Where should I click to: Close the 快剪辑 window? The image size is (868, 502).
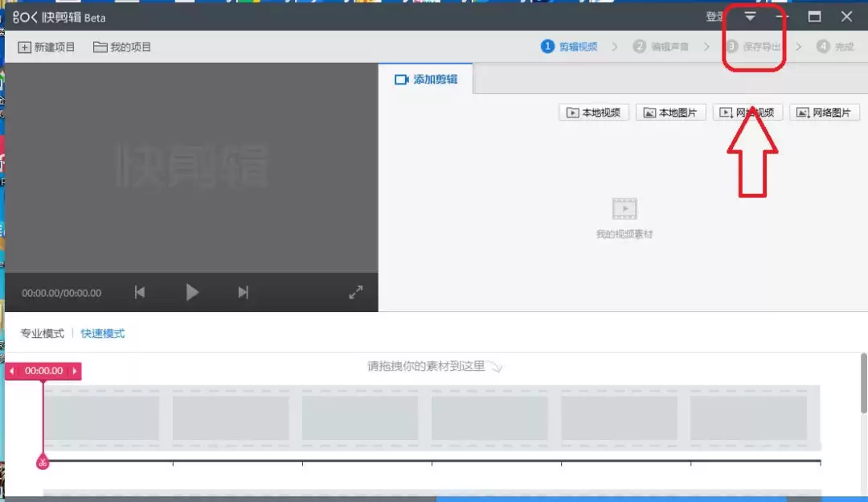click(846, 17)
